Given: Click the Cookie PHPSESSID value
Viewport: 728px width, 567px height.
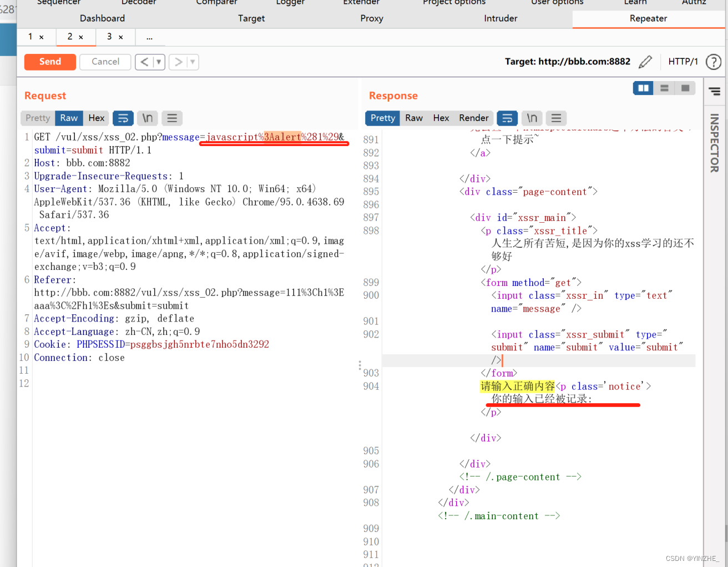Looking at the screenshot, I should (199, 345).
